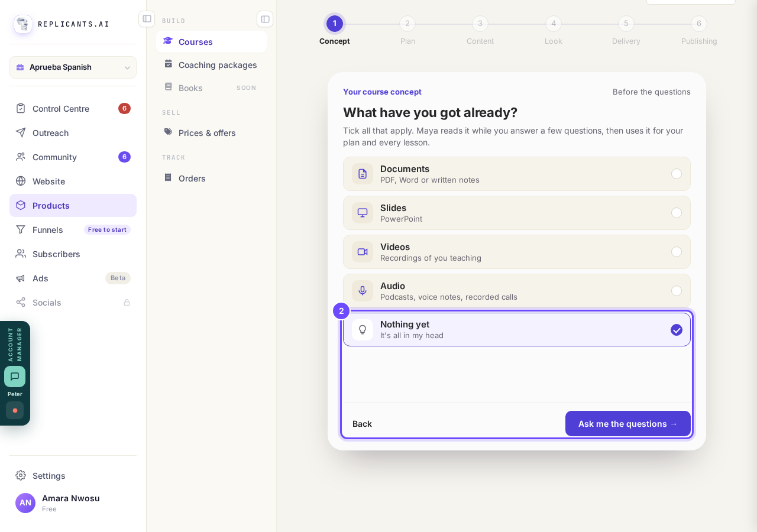Open Coaching packages in the Build menu
This screenshot has height=532, width=757.
pyautogui.click(x=211, y=64)
